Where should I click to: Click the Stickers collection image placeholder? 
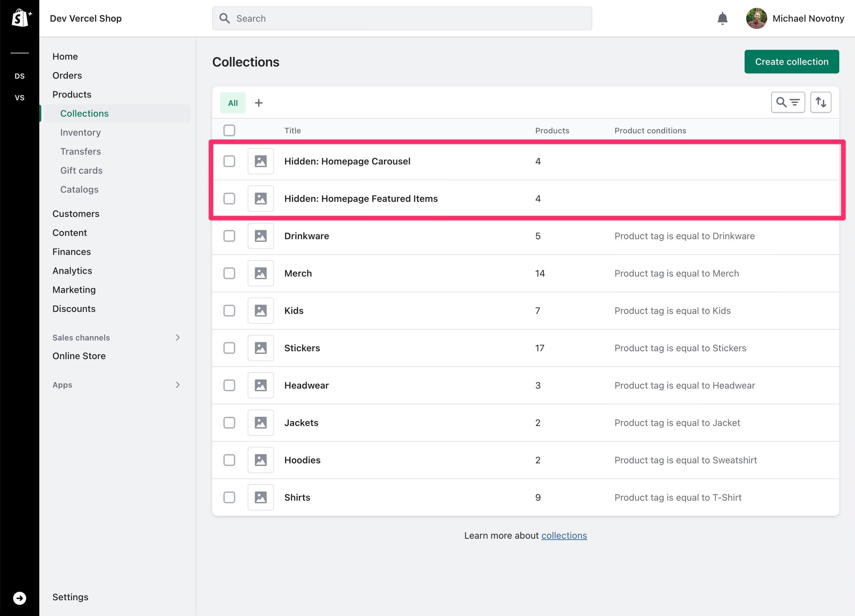260,348
